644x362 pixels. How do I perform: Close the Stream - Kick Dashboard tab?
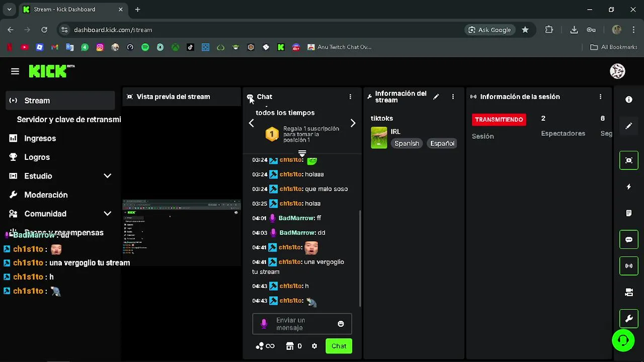pos(121,9)
